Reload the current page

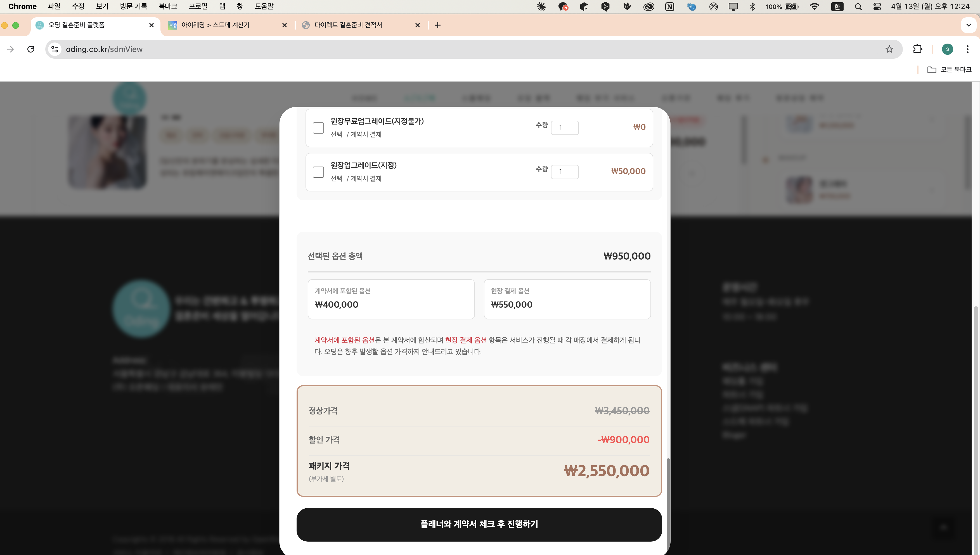click(30, 49)
